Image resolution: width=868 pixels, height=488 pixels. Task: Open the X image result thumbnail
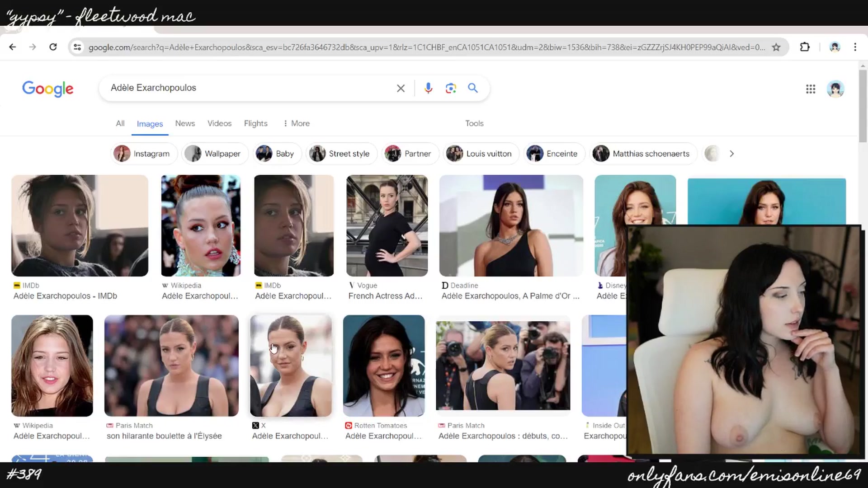(291, 366)
